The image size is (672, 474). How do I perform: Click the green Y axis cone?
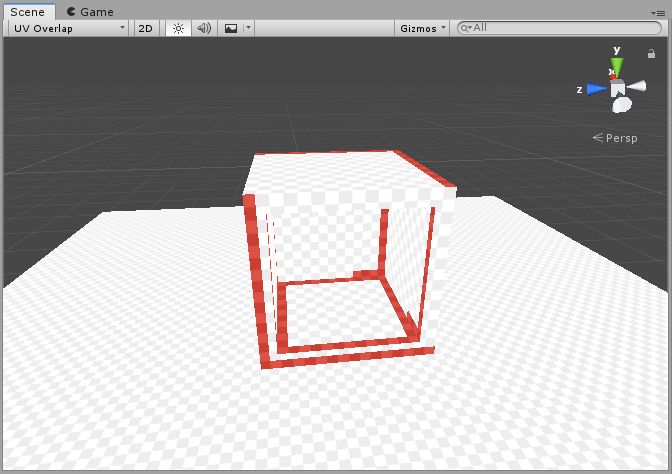pos(617,66)
